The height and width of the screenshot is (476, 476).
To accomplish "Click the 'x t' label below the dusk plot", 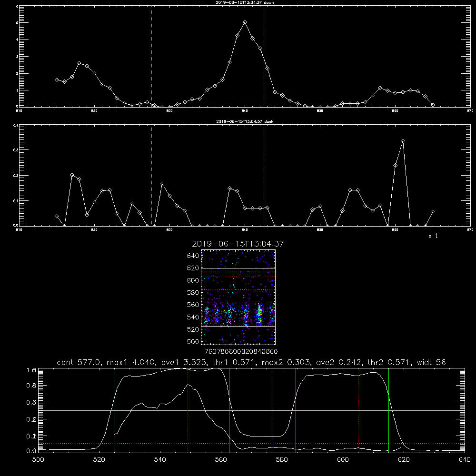I will pos(433,236).
